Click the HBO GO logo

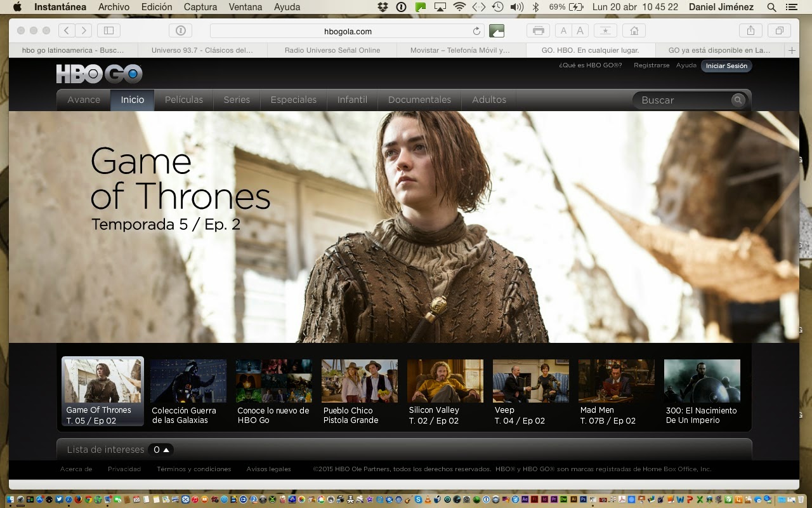(99, 74)
